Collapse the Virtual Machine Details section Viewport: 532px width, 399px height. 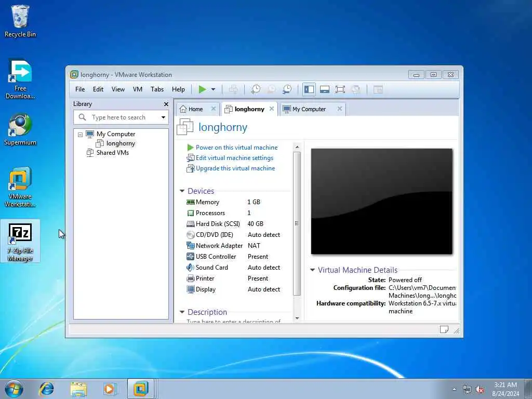tap(312, 270)
